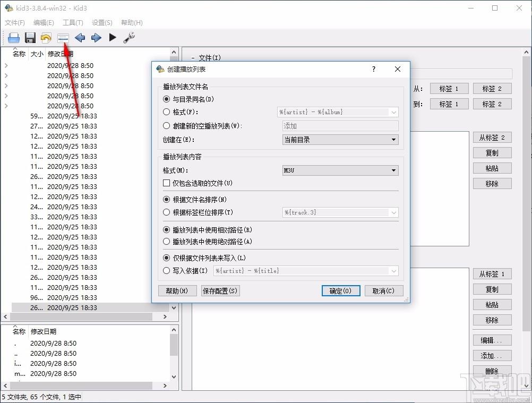
Task: Go to previous file with left arrow
Action: click(x=80, y=38)
